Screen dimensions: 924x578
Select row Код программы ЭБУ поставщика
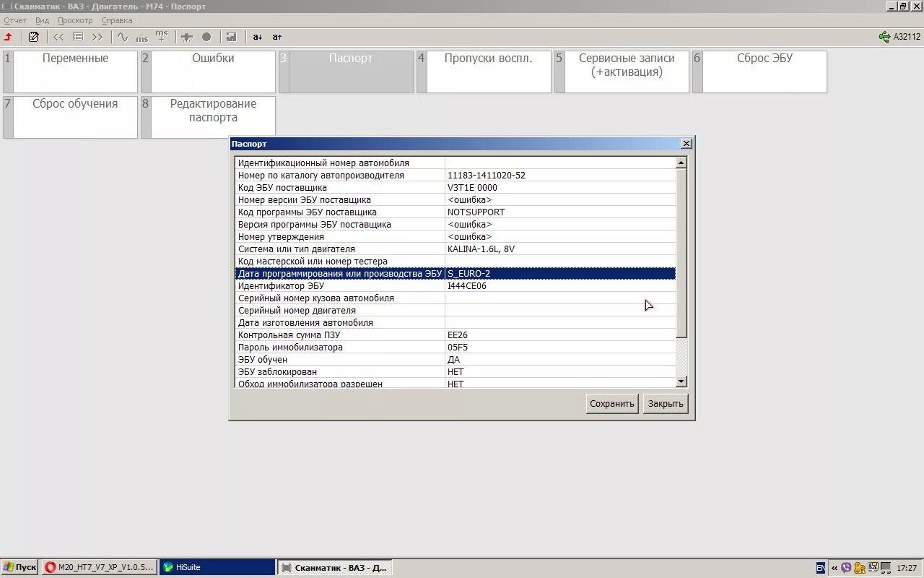click(x=456, y=212)
